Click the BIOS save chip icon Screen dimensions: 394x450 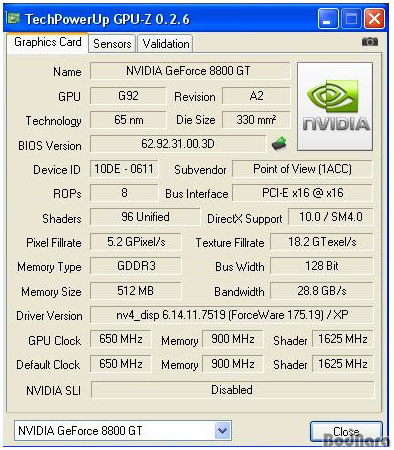279,143
